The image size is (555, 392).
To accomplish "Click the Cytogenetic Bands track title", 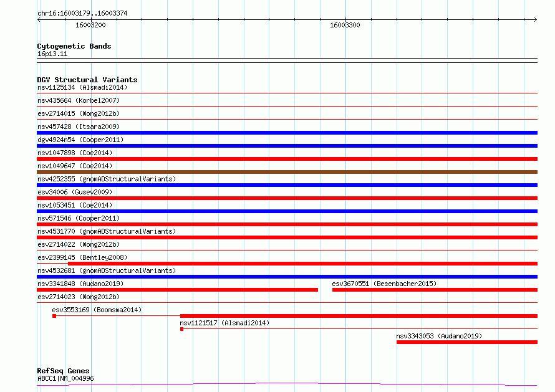I will [x=74, y=46].
